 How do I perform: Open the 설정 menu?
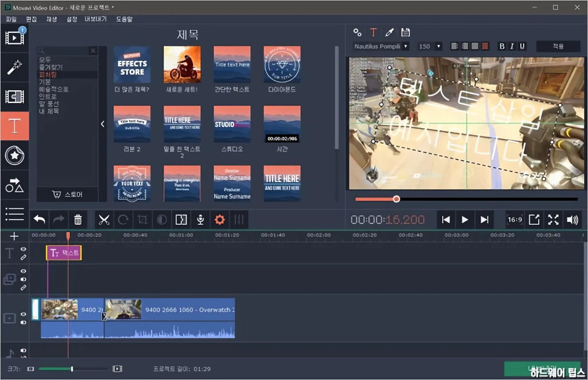pos(72,19)
